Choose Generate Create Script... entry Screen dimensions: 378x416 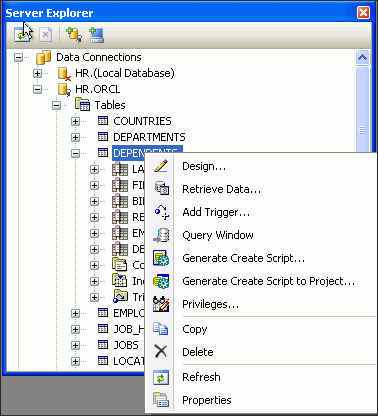260,258
